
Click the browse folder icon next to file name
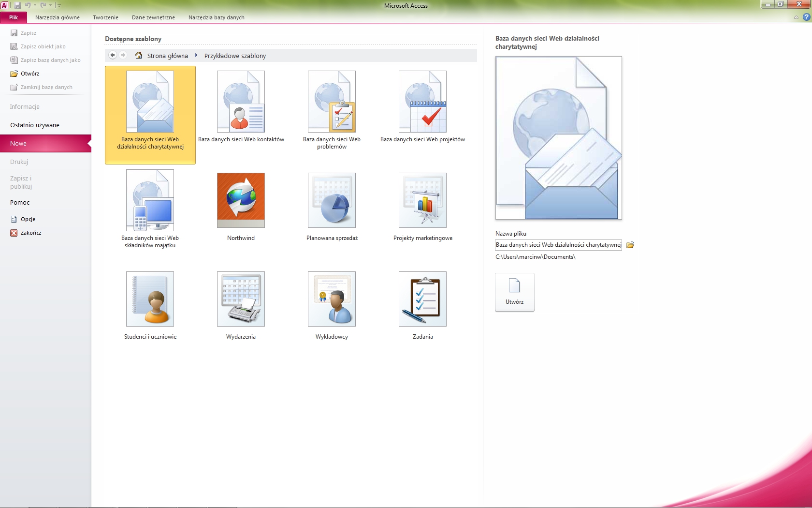click(630, 245)
